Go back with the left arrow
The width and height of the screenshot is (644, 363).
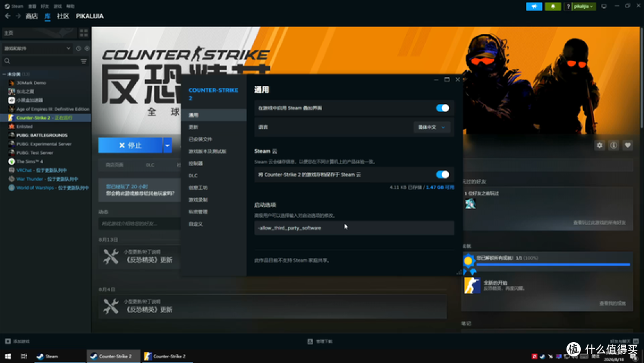[x=8, y=16]
